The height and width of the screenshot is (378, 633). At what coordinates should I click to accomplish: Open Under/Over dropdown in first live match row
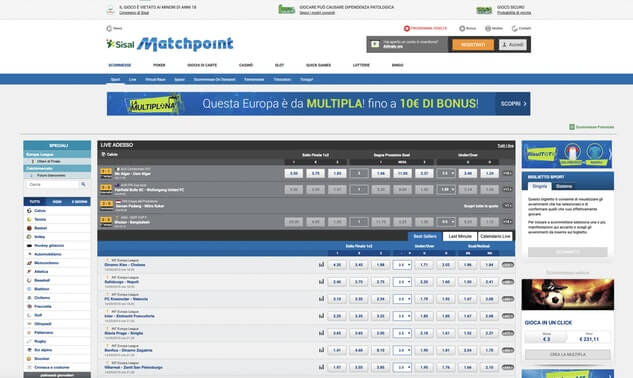[446, 173]
